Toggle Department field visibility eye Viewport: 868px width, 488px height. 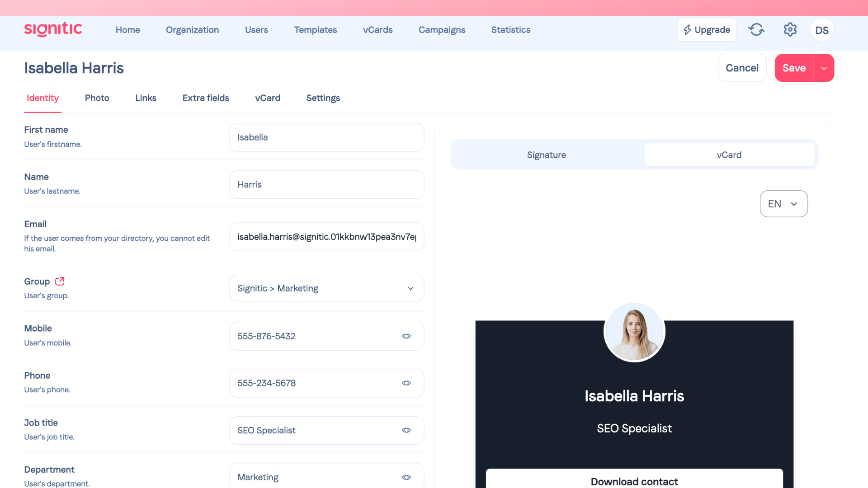406,477
